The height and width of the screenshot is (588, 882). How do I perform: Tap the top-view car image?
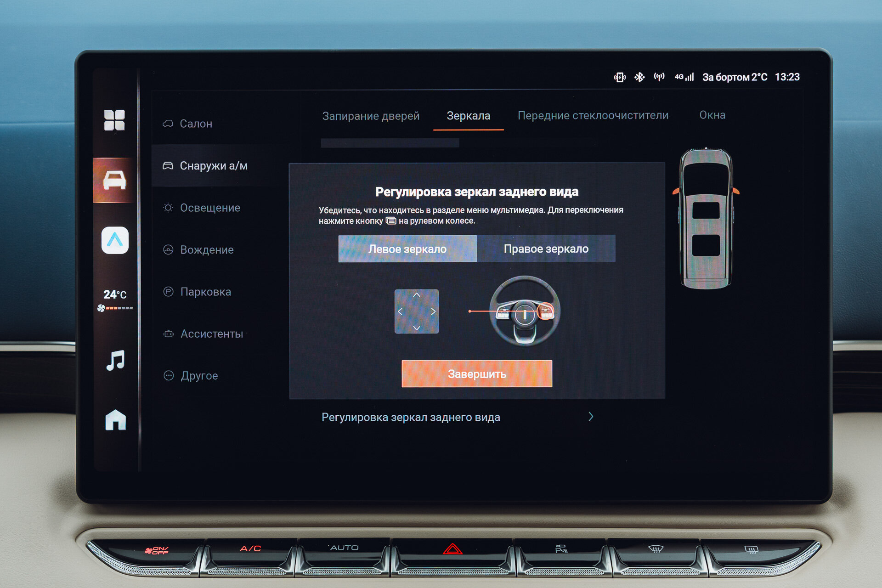pos(706,219)
